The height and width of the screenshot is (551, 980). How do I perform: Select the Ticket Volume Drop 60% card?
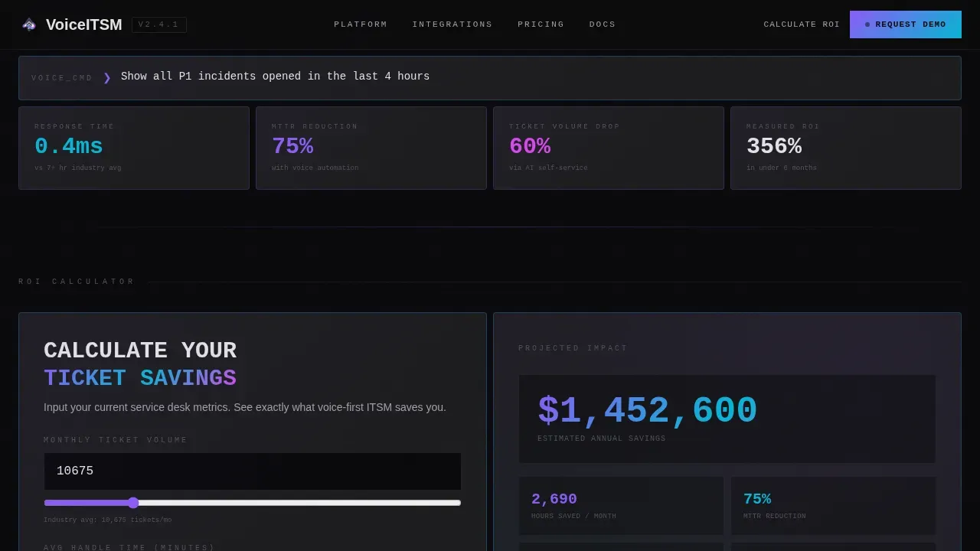pyautogui.click(x=609, y=148)
